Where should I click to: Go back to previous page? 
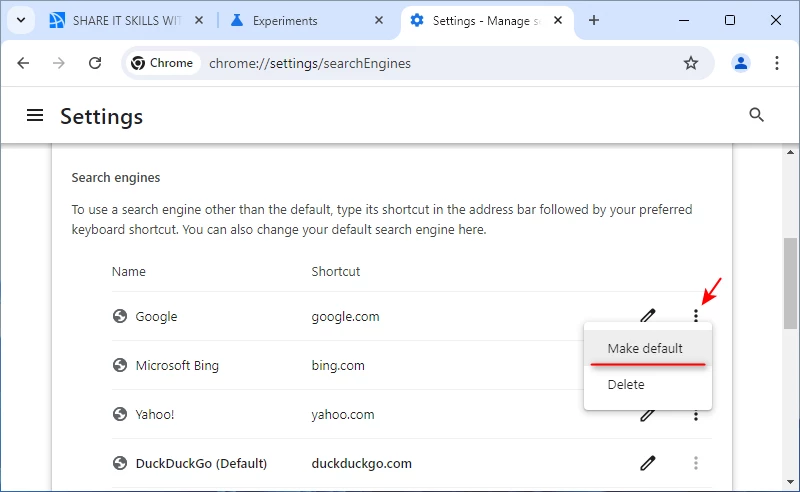23,63
